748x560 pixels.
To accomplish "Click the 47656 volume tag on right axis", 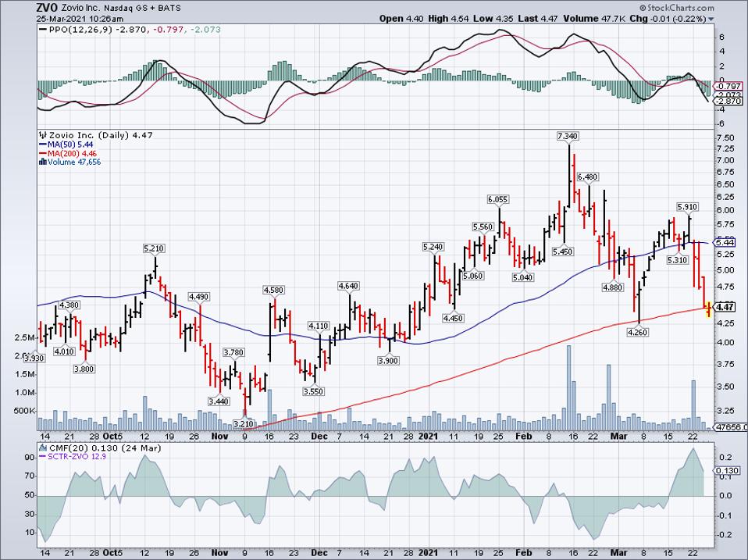I will pyautogui.click(x=730, y=427).
